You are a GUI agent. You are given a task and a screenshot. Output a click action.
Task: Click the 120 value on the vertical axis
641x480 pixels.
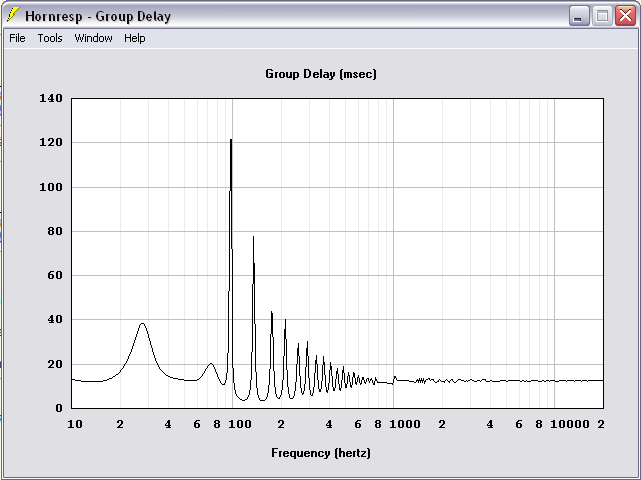click(51, 142)
